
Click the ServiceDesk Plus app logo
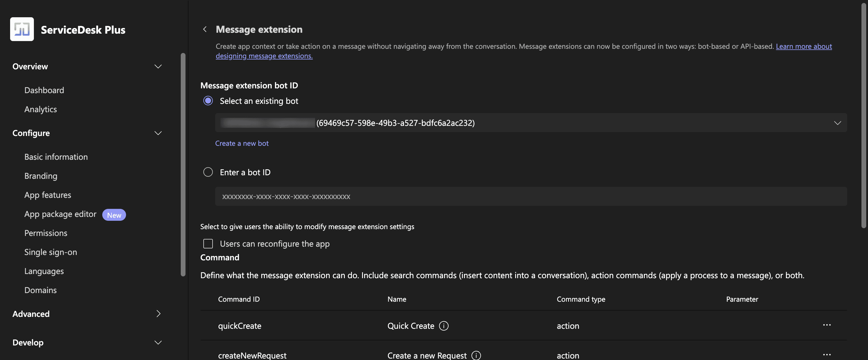coord(22,29)
